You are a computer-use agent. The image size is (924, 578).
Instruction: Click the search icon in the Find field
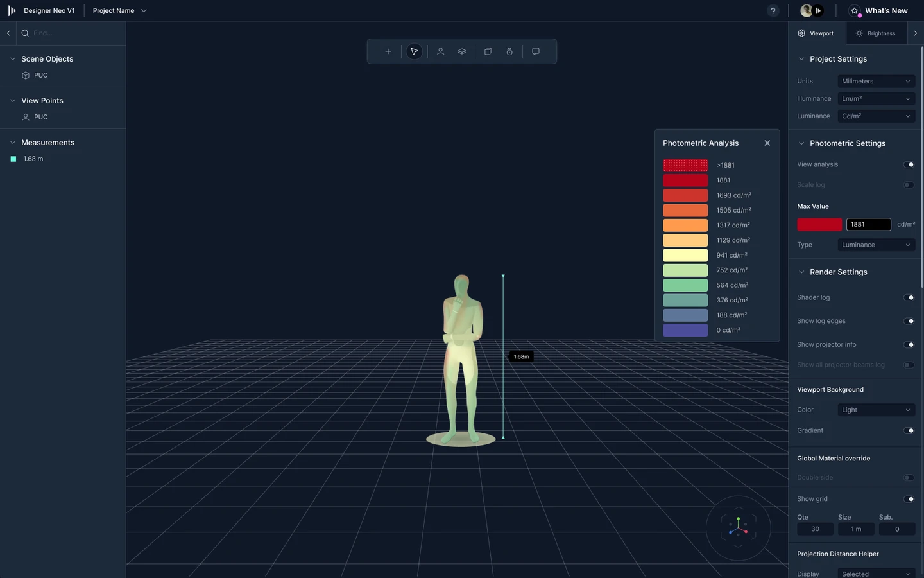(x=24, y=33)
